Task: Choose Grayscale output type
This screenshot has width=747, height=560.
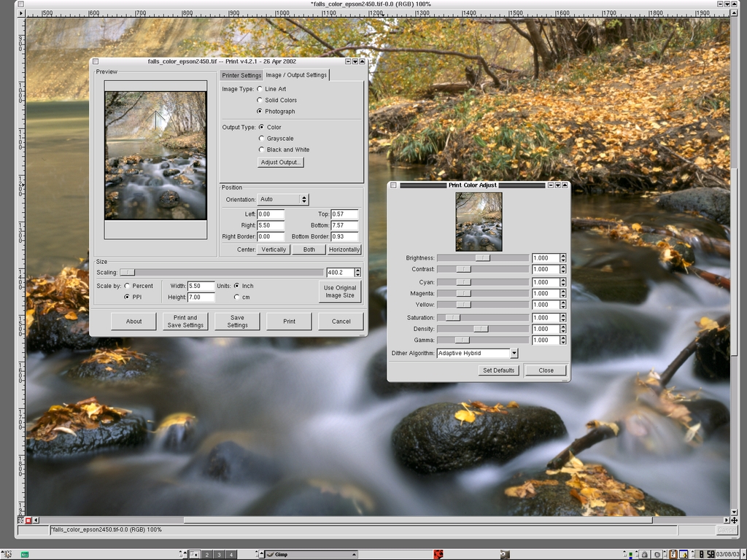Action: click(261, 139)
